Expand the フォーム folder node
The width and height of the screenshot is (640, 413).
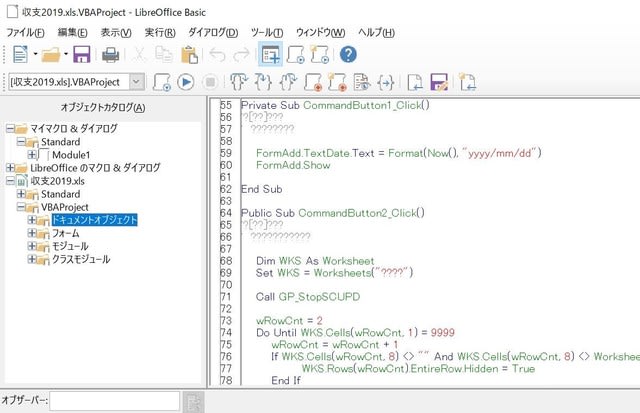[32, 233]
